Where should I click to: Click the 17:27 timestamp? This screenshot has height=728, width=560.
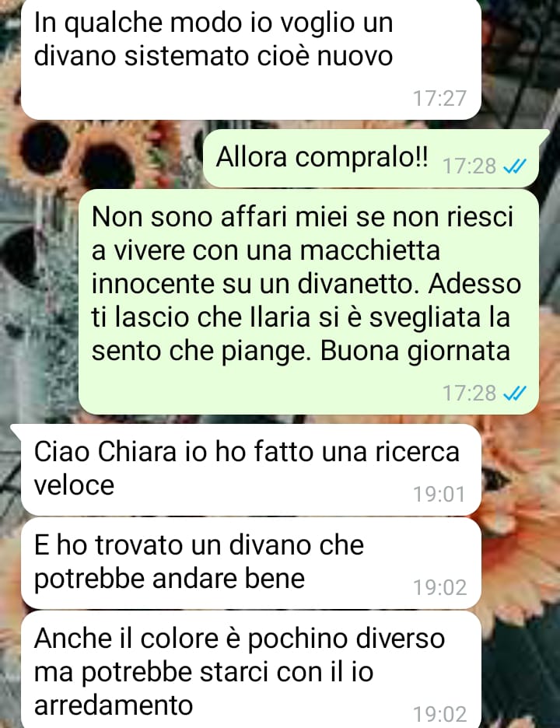click(439, 99)
